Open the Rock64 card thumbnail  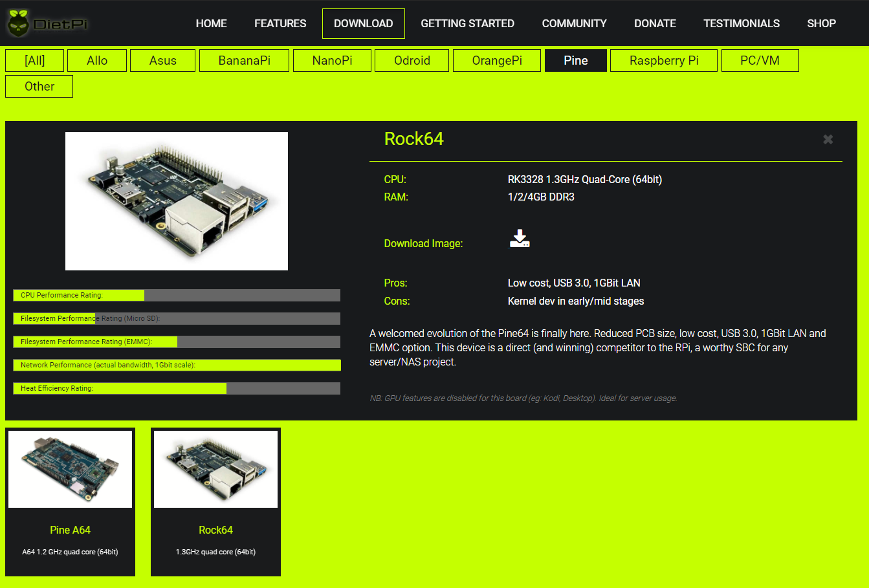[x=215, y=469]
